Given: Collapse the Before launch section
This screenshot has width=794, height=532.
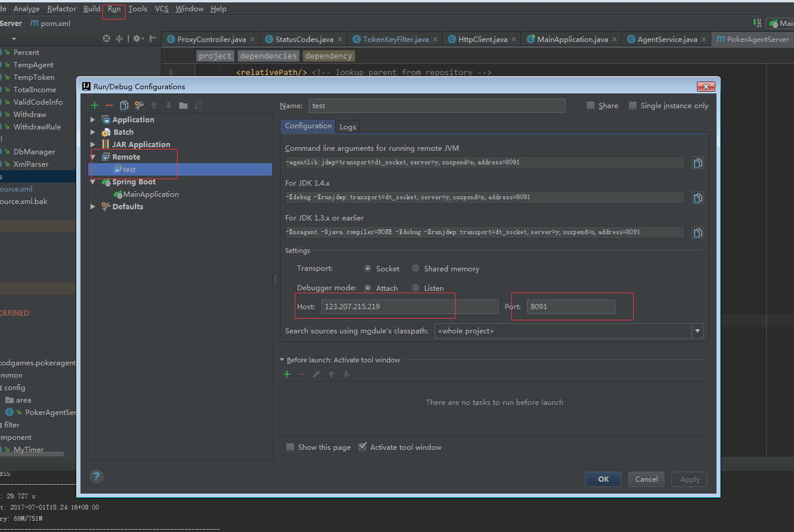Looking at the screenshot, I should point(282,359).
